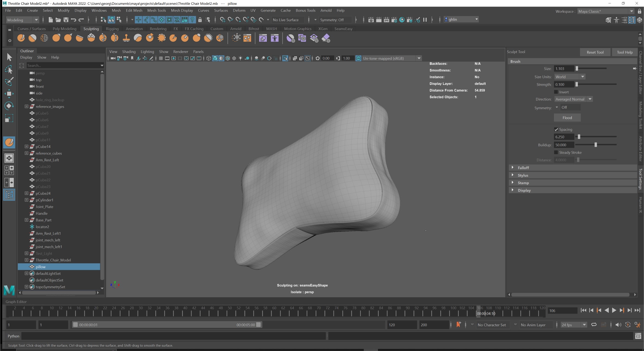Switch to the Poly Modeling shelf tab
Screen dimensions: 644x351
click(x=64, y=29)
